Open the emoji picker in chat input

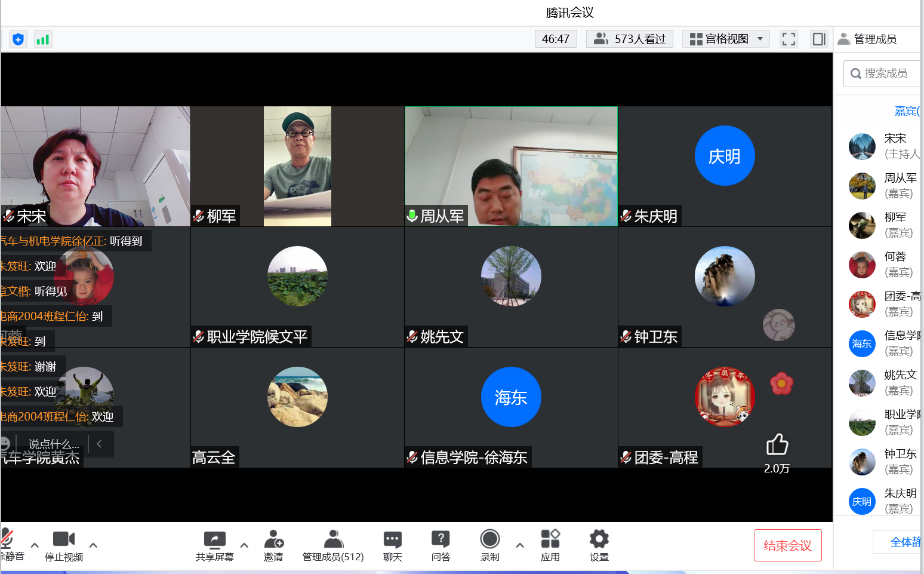point(5,444)
